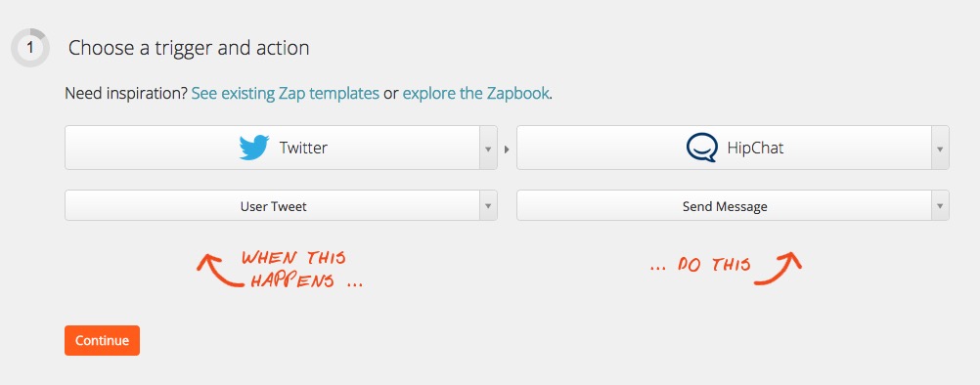Open the 'explore the Zapbook' link
This screenshot has height=385, width=980.
[x=475, y=94]
